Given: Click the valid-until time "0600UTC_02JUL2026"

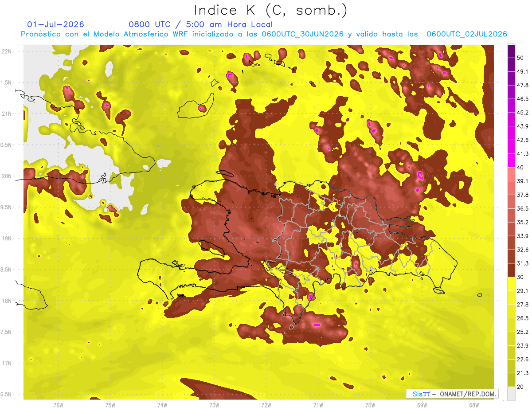Looking at the screenshot, I should (x=466, y=34).
